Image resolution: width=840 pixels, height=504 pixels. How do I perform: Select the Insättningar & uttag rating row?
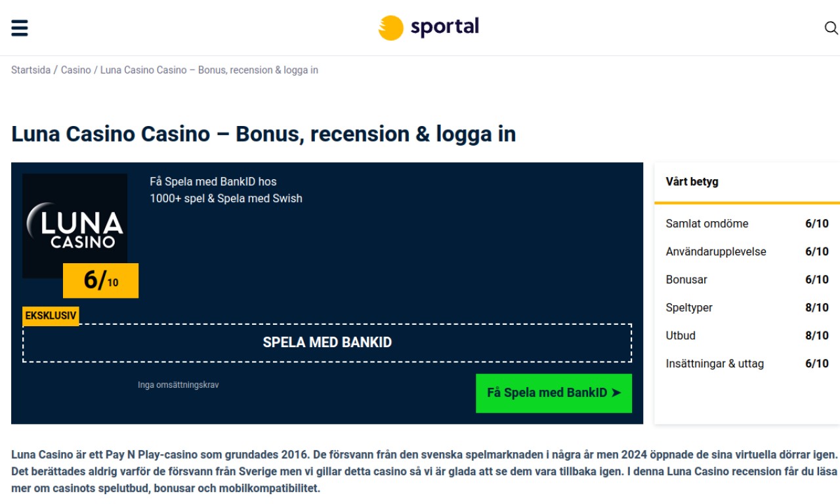click(x=747, y=364)
